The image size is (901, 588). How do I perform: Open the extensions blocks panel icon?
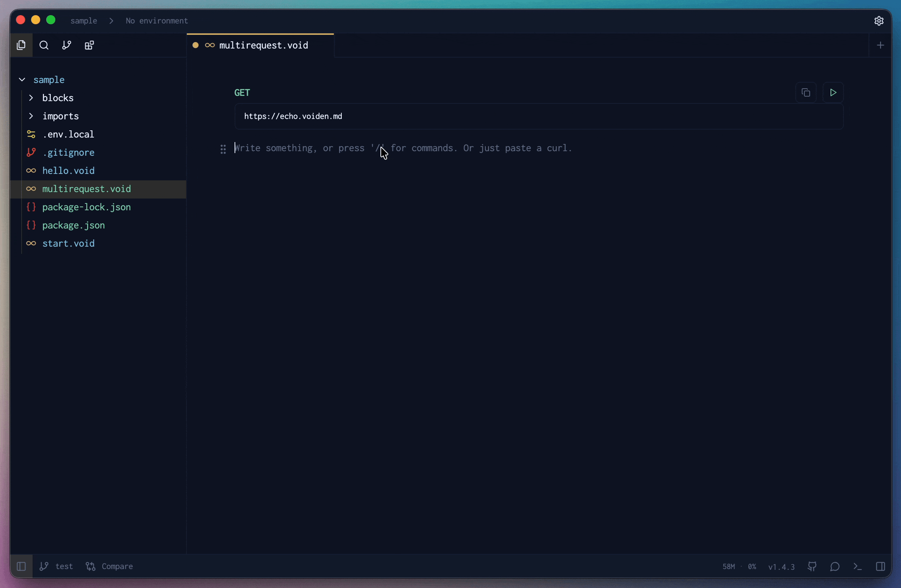(89, 45)
